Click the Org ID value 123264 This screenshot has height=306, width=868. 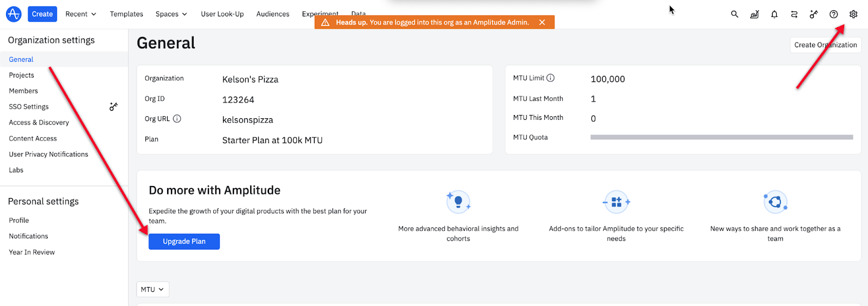pos(238,100)
